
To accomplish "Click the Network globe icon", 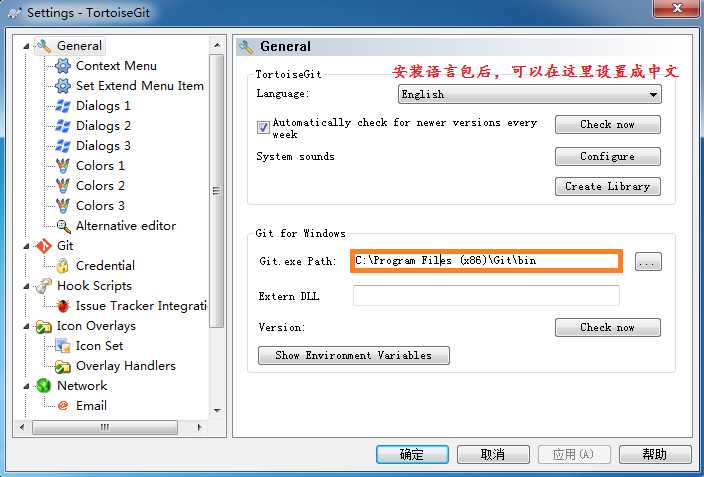I will (x=44, y=386).
